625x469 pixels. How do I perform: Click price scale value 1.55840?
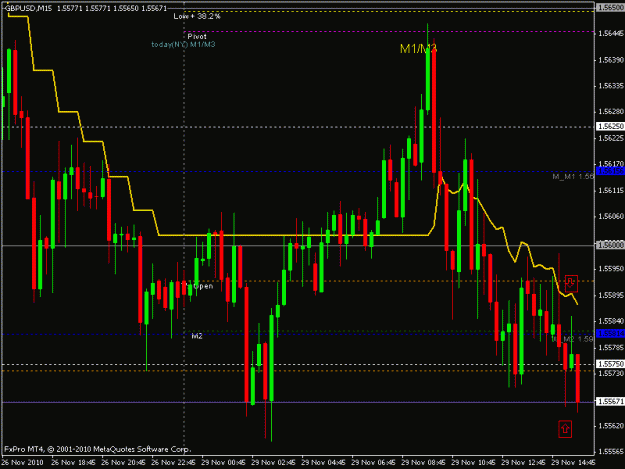pyautogui.click(x=611, y=321)
